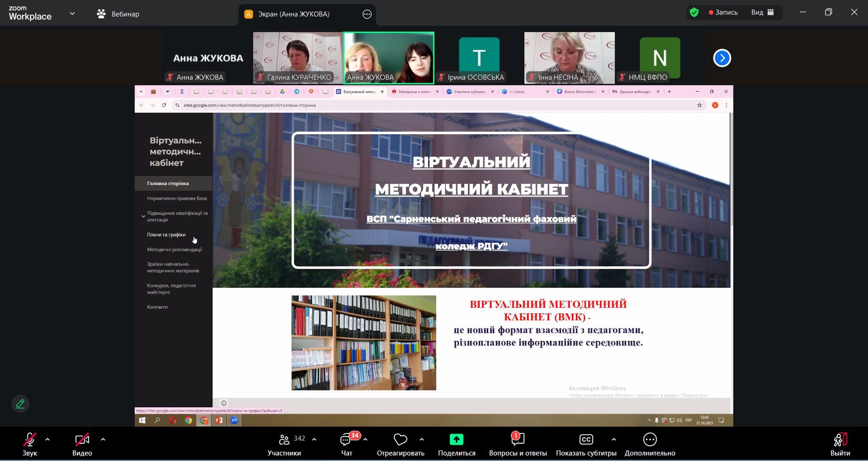The height and width of the screenshot is (461, 868).
Task: Expand video settings arrow next to Video
Action: pos(103,439)
